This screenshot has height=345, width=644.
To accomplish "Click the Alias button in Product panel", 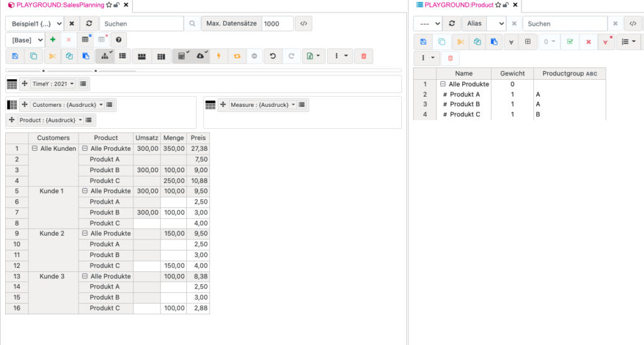I will click(x=474, y=23).
